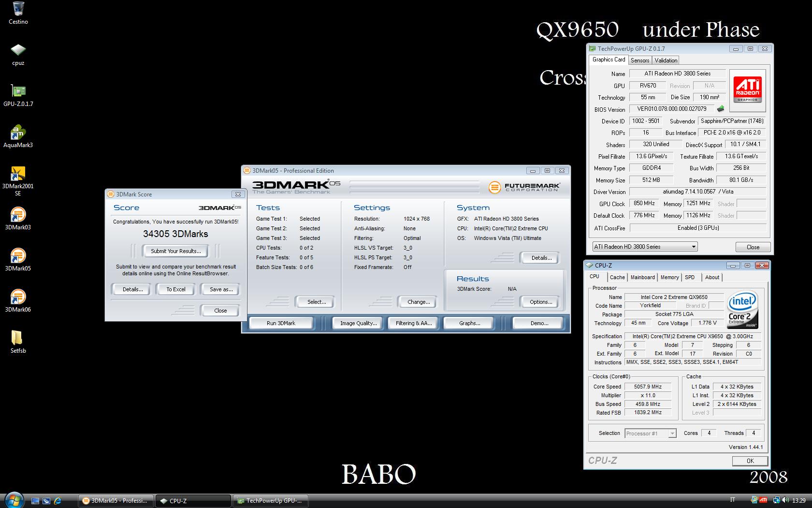Launch Internet Explorer from quick launch

tap(58, 501)
